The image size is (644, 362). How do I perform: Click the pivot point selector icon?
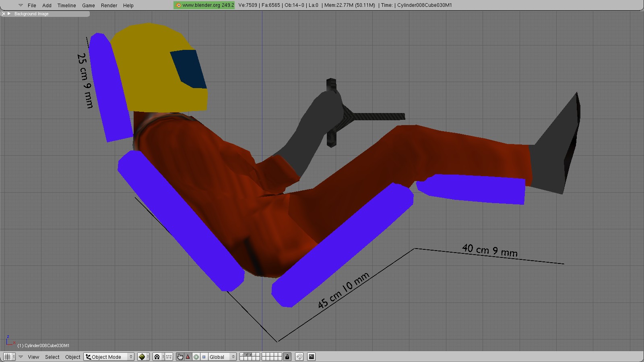tap(157, 357)
